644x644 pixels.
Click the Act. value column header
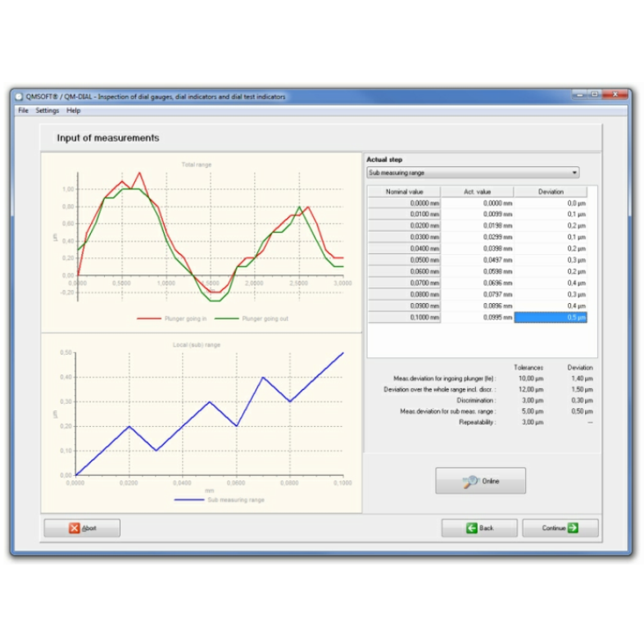477,192
